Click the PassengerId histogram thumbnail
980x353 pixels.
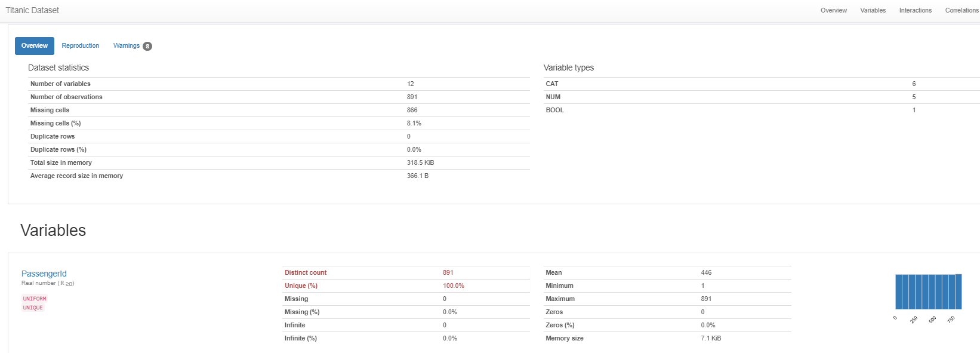click(928, 297)
